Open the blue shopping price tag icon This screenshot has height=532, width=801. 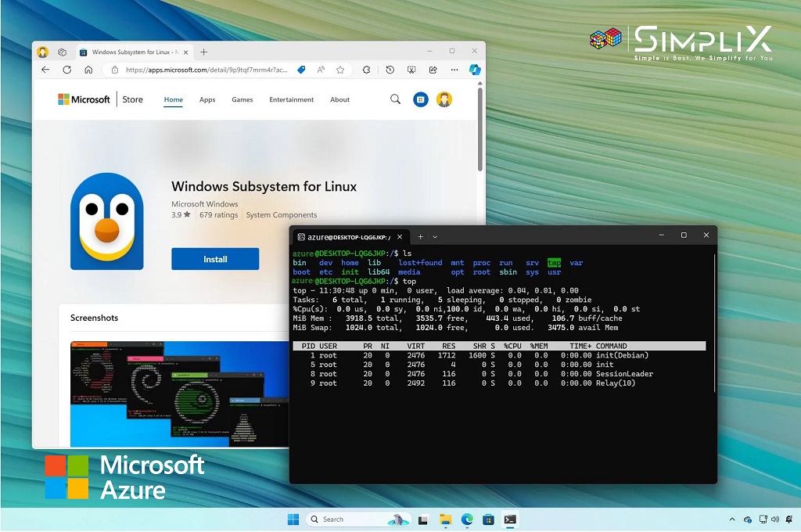pyautogui.click(x=301, y=70)
